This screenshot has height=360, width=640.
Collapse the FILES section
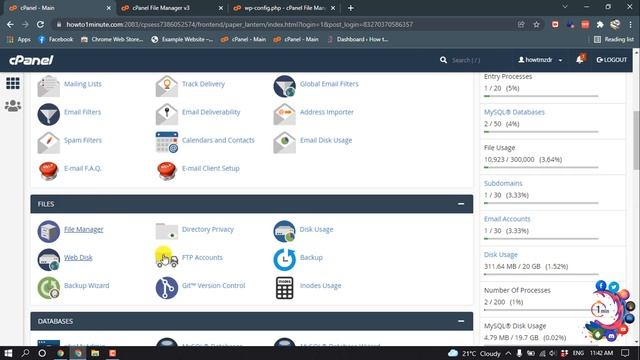click(x=461, y=204)
